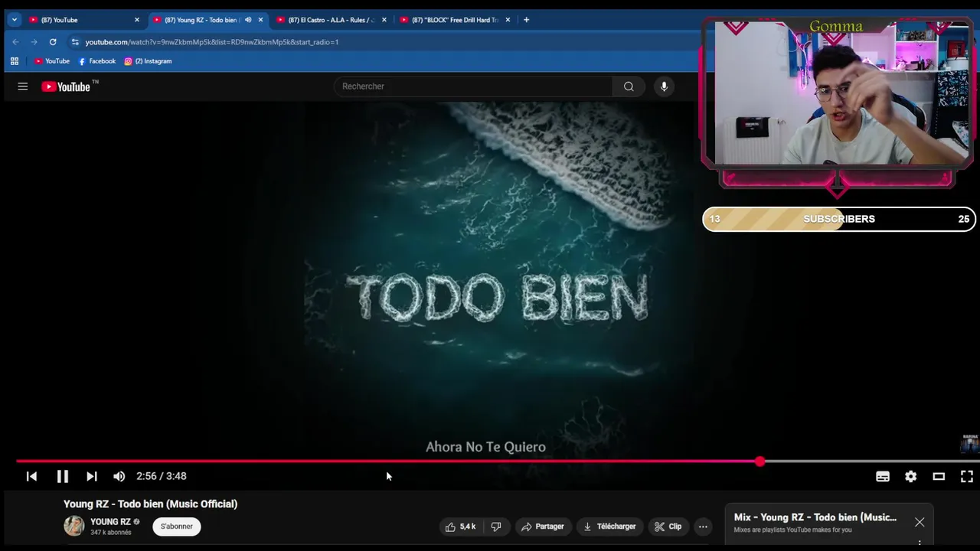The height and width of the screenshot is (551, 980).
Task: Click the Rechercher search field
Action: click(x=473, y=86)
